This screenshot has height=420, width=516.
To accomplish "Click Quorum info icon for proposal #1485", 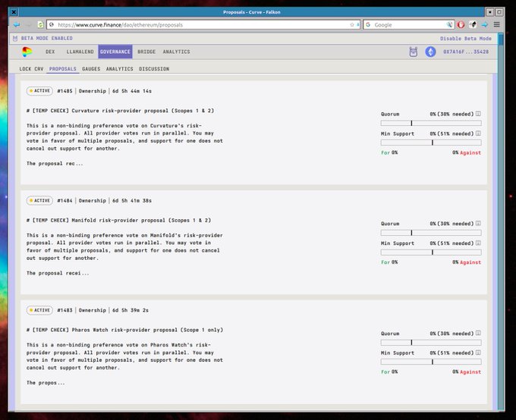I will 478,114.
